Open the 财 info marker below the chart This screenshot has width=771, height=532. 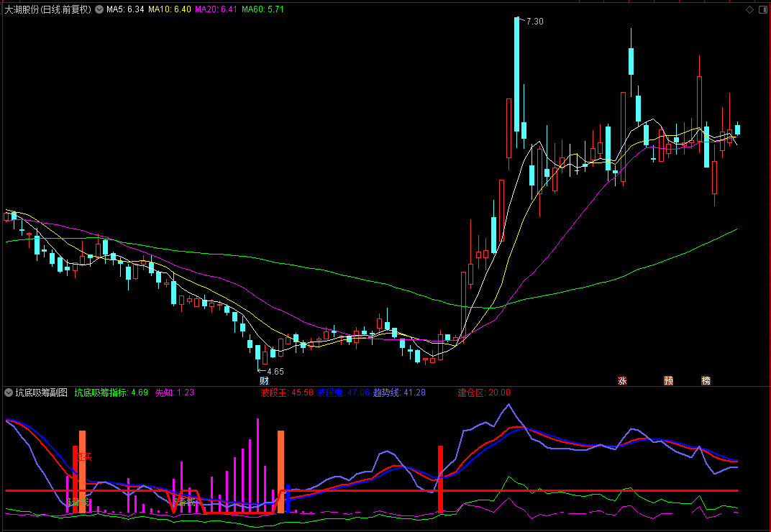pos(264,380)
